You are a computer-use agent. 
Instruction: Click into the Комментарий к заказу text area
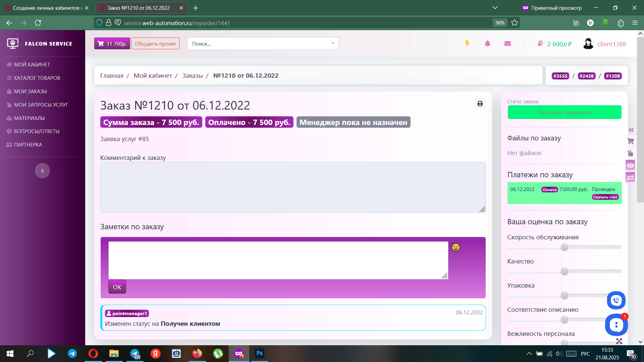(293, 187)
